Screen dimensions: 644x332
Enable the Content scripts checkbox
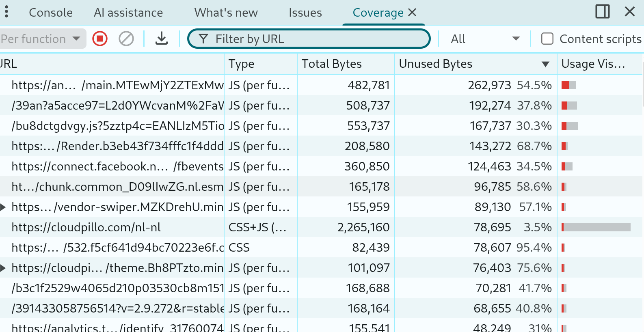[547, 39]
